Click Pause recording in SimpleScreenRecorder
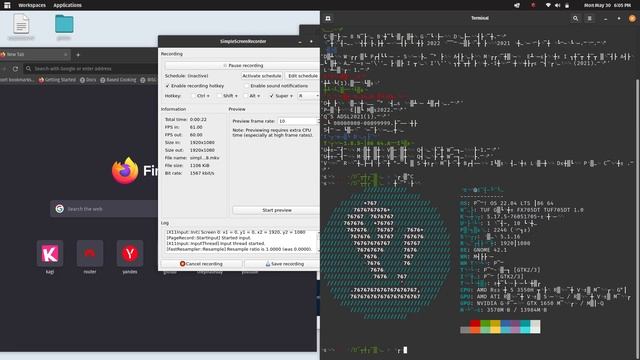Viewport: 640px width, 360px height. pos(243,65)
